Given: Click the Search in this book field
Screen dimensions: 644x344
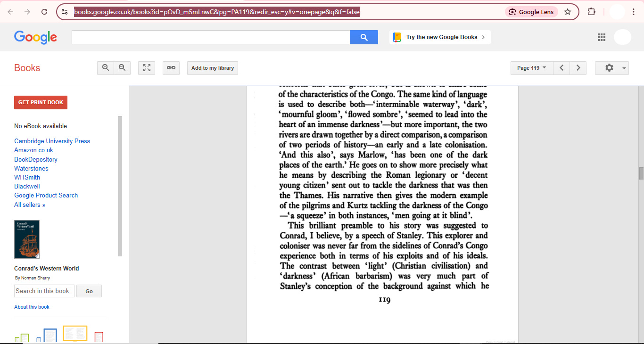Looking at the screenshot, I should tap(44, 291).
